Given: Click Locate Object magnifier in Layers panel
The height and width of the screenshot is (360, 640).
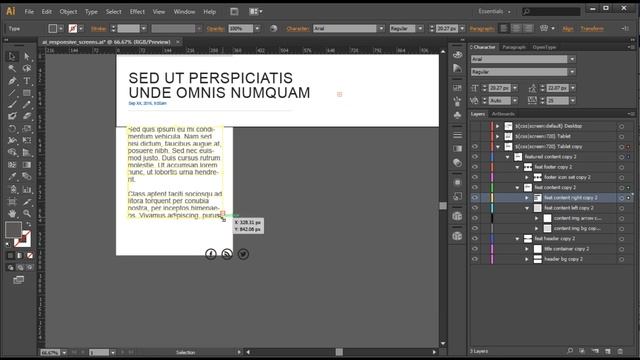Looking at the screenshot, I should pos(570,351).
